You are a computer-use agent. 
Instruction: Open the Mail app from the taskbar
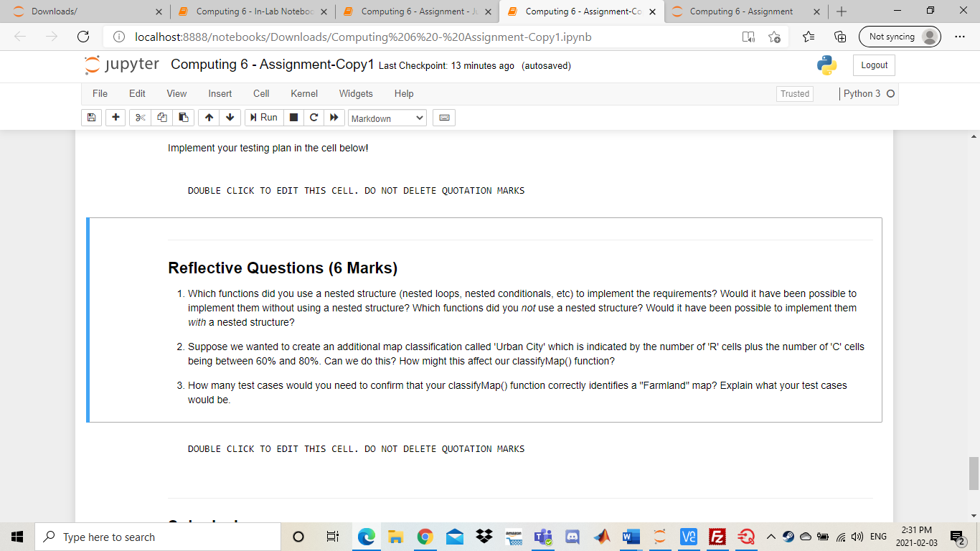click(x=455, y=537)
